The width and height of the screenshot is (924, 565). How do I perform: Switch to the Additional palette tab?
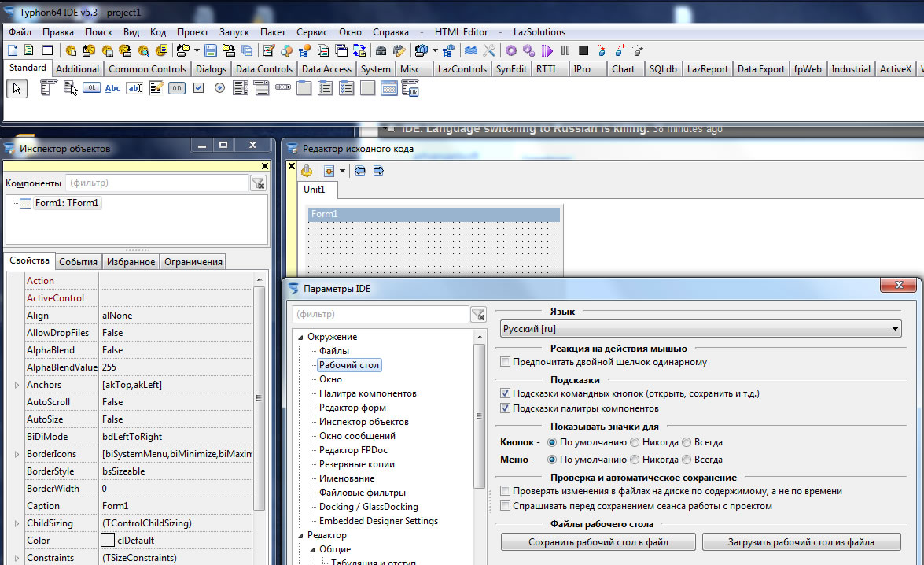click(77, 69)
